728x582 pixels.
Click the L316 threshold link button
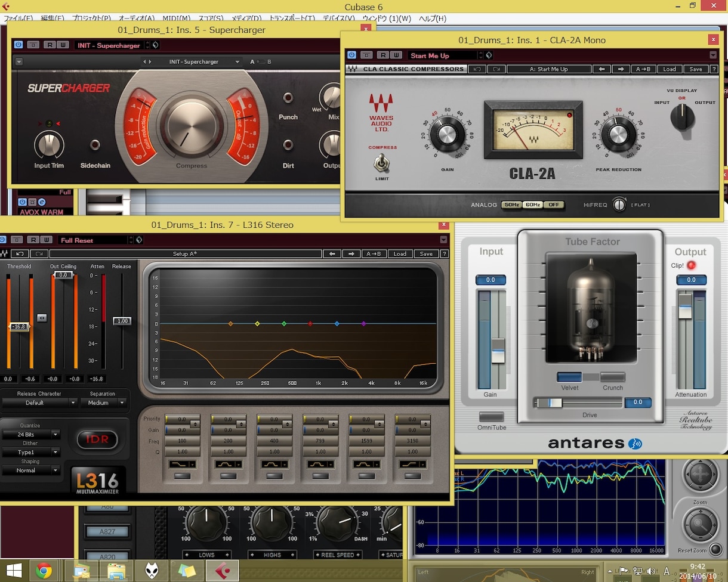pyautogui.click(x=42, y=318)
